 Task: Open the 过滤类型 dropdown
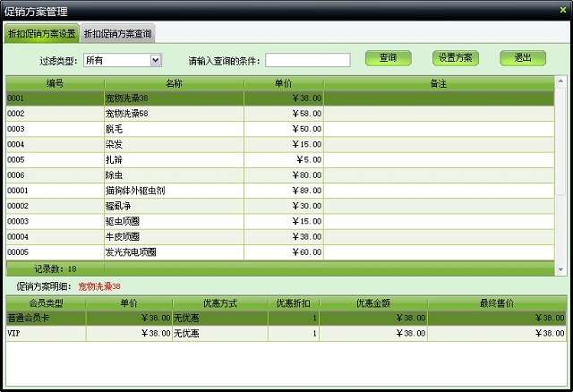[x=156, y=60]
